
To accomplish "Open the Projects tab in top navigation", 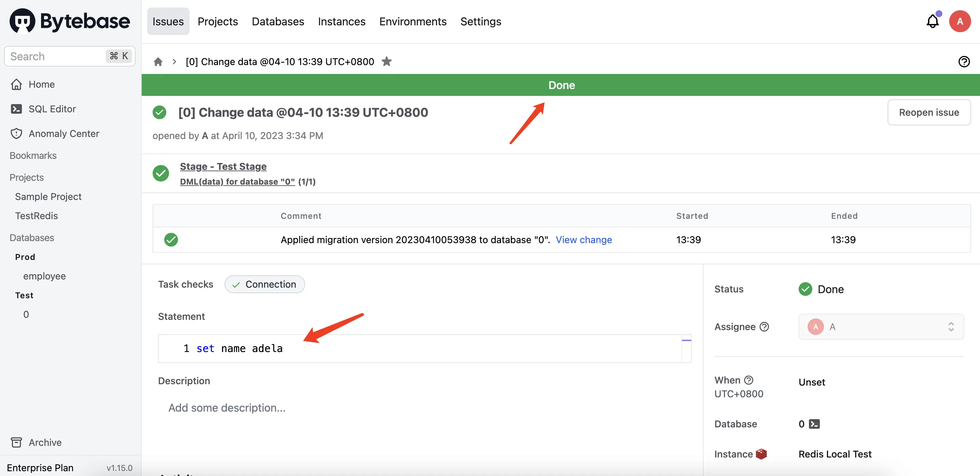I will pyautogui.click(x=218, y=21).
